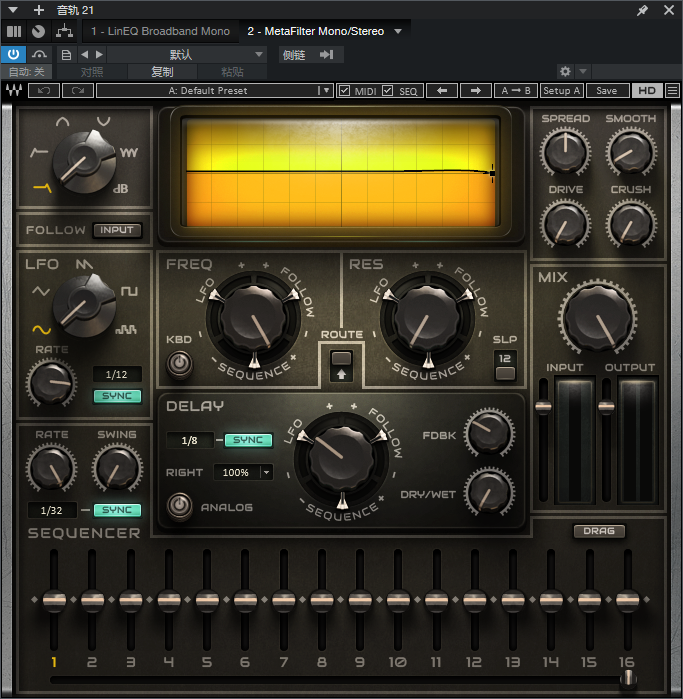Toggle the KBD power button
683x699 pixels.
click(179, 364)
